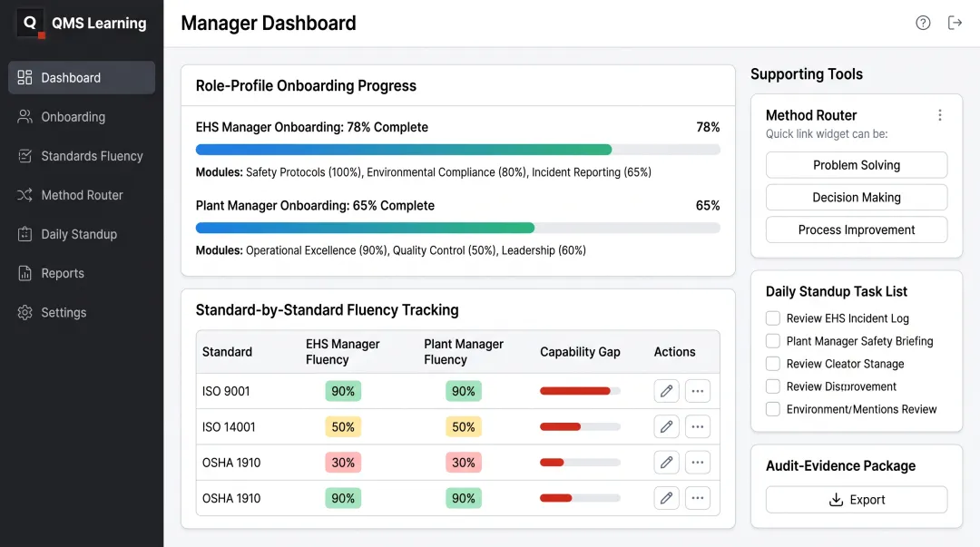980x547 pixels.
Task: Open more actions for OSHA 1910 90% row
Action: click(x=698, y=498)
